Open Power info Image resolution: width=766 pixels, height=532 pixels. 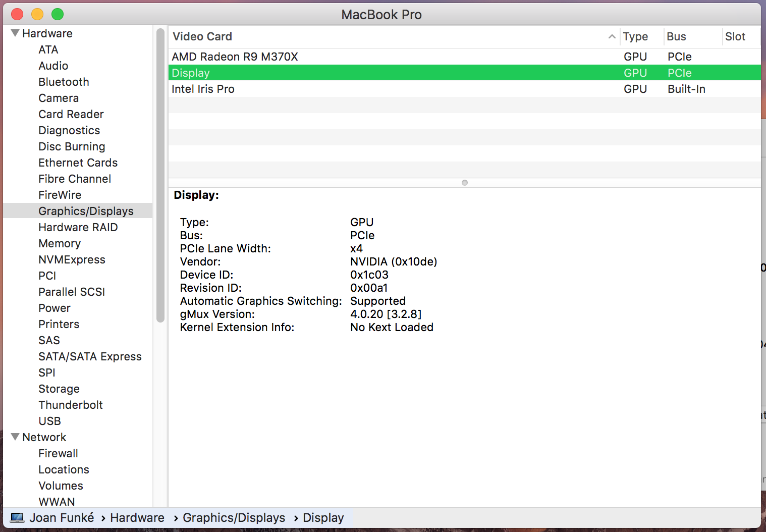54,308
